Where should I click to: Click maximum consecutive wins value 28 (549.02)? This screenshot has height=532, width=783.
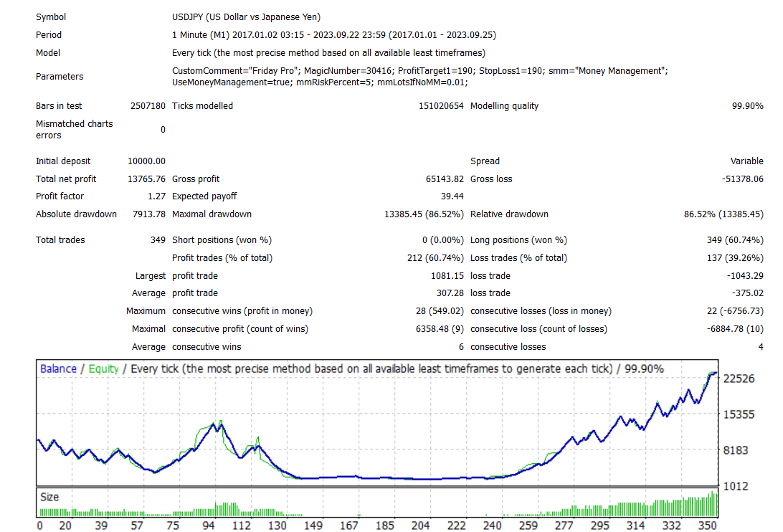(440, 311)
